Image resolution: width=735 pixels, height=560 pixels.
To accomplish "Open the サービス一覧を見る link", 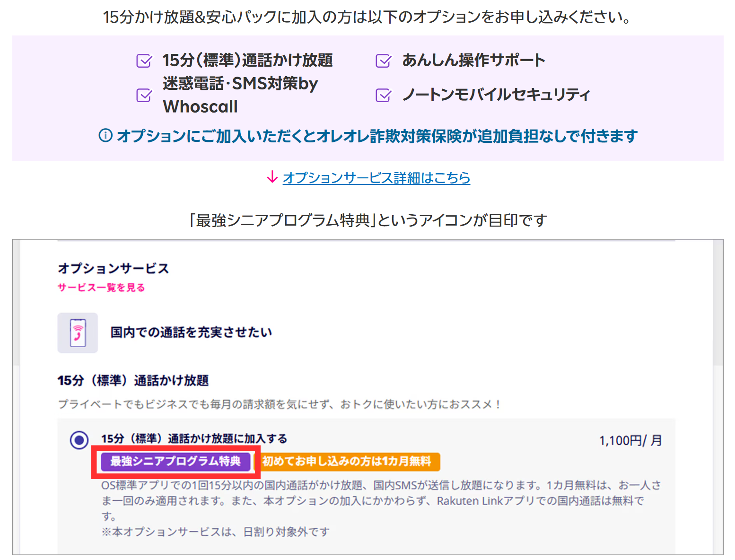I will pos(101,288).
